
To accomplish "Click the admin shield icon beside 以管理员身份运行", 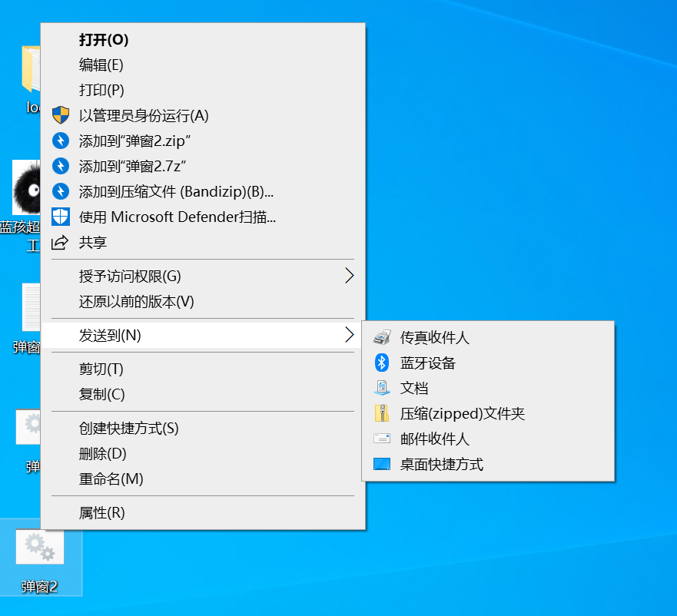I will [x=61, y=115].
